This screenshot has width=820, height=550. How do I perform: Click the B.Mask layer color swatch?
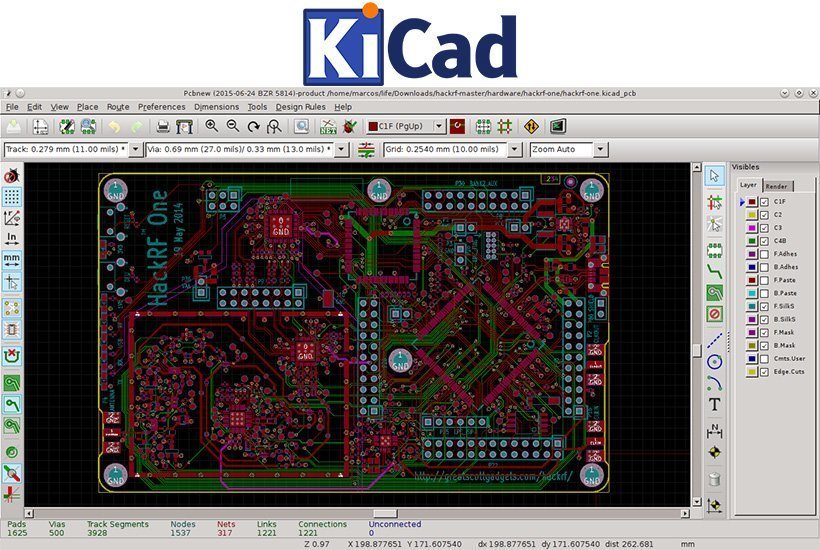click(x=752, y=346)
